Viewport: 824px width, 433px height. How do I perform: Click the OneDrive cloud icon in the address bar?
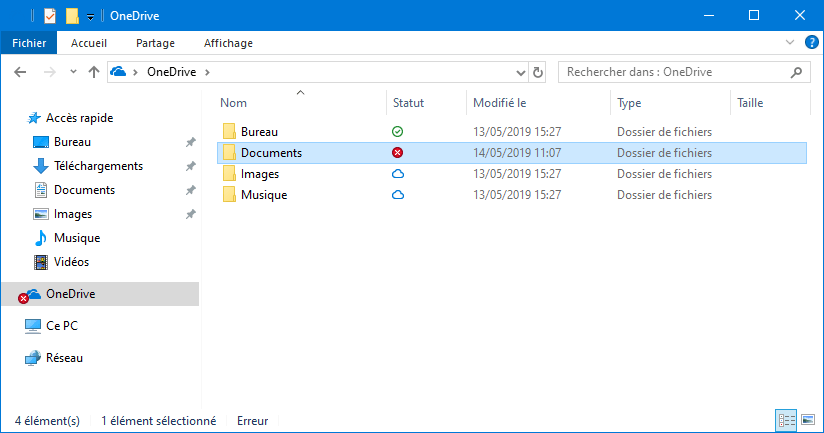tap(118, 71)
